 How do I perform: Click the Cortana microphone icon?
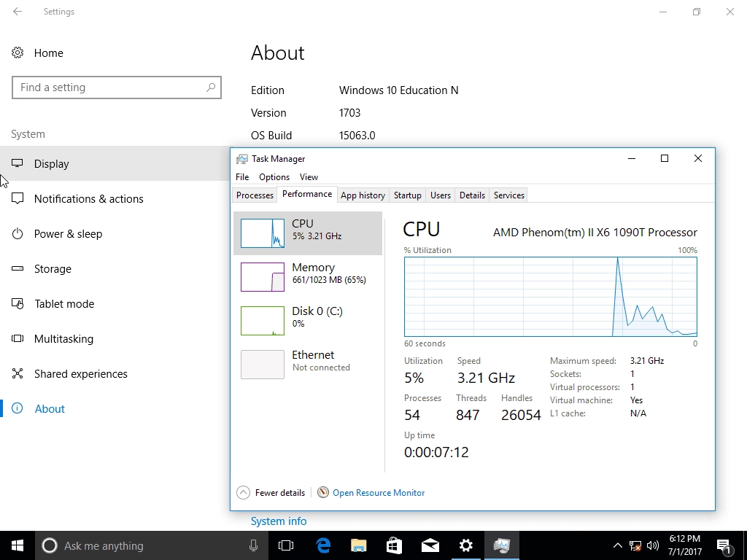pos(253,545)
